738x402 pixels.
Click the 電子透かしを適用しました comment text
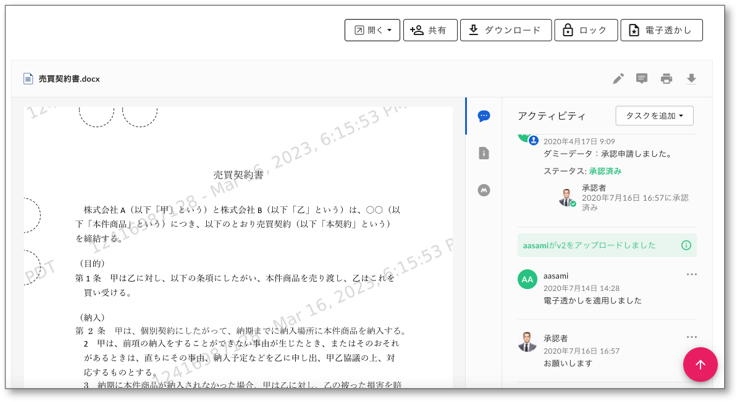(592, 300)
